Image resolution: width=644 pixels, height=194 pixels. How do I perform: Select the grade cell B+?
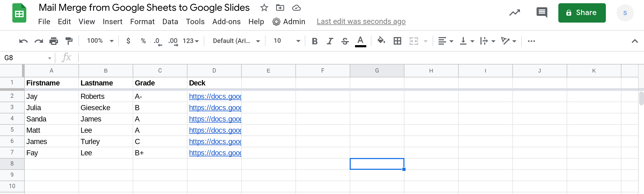(x=160, y=153)
